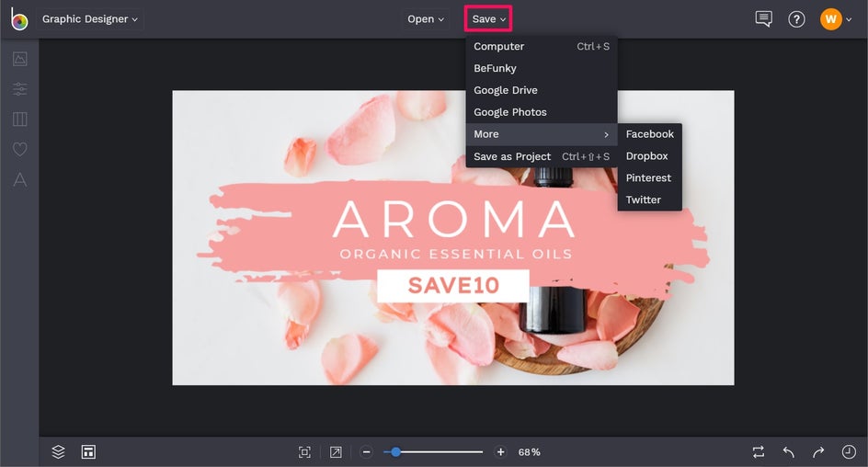Save to Dropbox
868x467 pixels.
(650, 156)
